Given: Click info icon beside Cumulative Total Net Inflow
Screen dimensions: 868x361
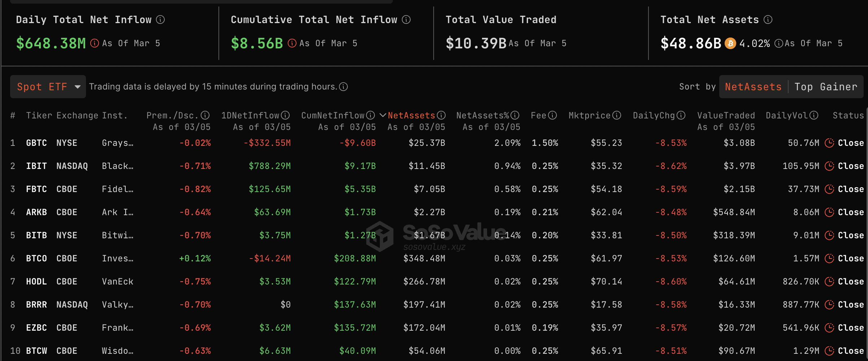Looking at the screenshot, I should [406, 19].
